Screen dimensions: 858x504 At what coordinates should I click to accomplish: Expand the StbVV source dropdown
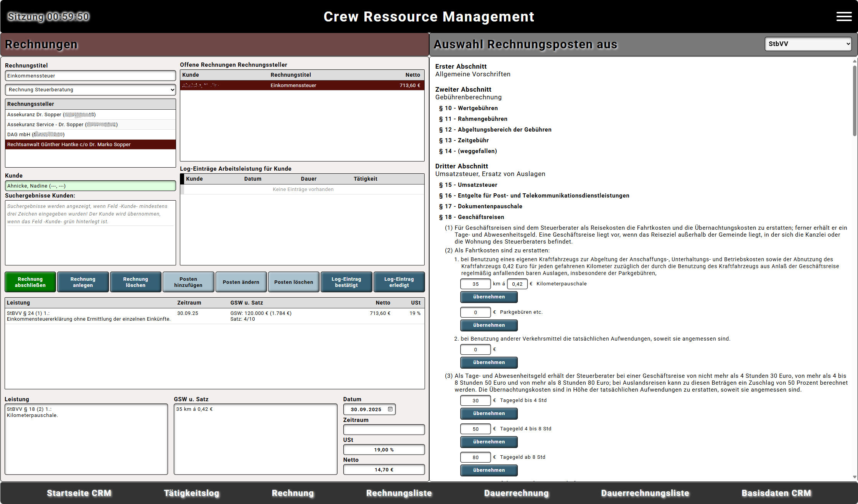[x=808, y=44]
